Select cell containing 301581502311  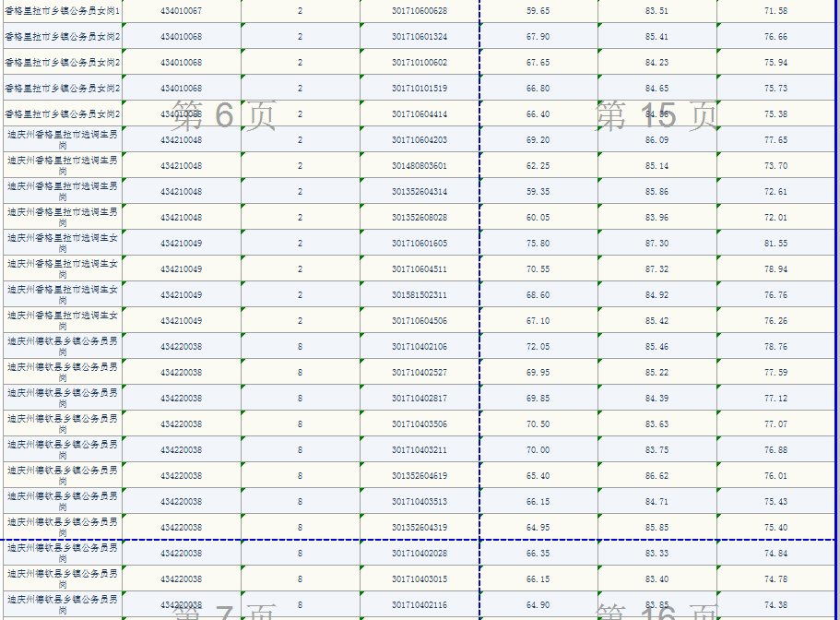[x=420, y=295]
